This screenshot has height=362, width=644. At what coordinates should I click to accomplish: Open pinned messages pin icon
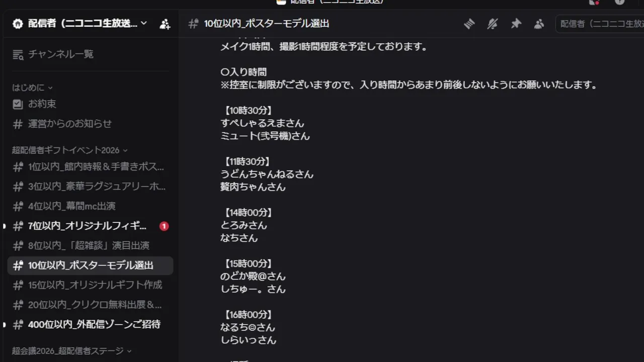[516, 24]
